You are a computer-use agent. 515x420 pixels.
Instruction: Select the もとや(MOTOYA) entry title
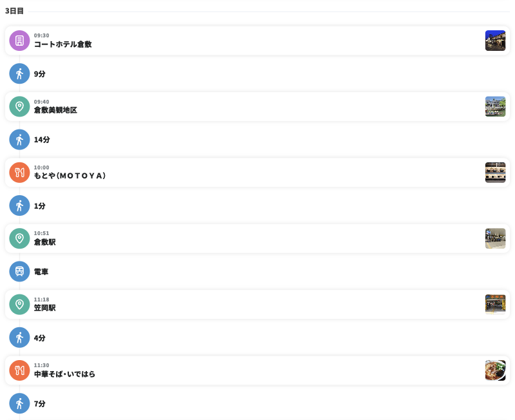tap(70, 176)
